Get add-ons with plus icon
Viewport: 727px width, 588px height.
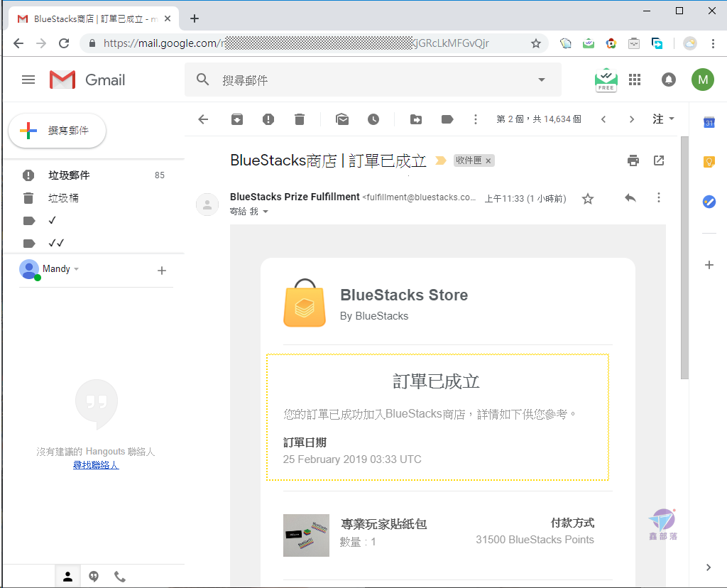(709, 265)
